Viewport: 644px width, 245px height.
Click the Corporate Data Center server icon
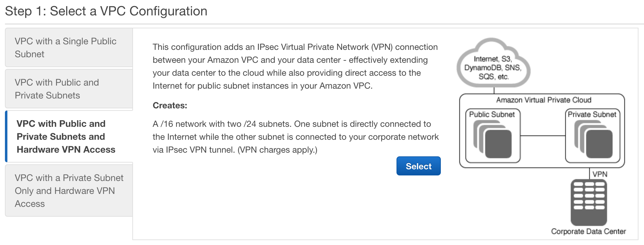point(589,202)
